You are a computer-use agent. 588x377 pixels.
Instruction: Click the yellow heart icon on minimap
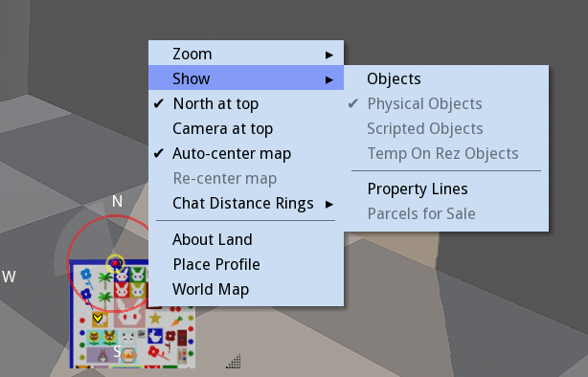98,319
